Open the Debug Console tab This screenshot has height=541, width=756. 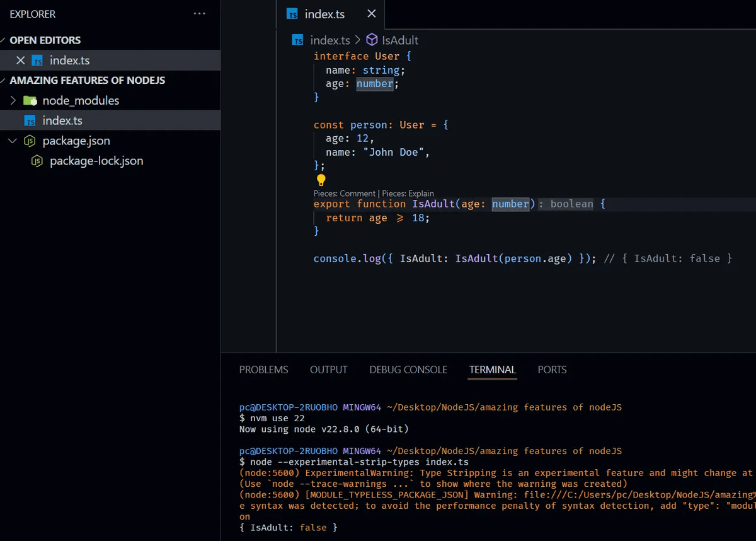point(408,369)
